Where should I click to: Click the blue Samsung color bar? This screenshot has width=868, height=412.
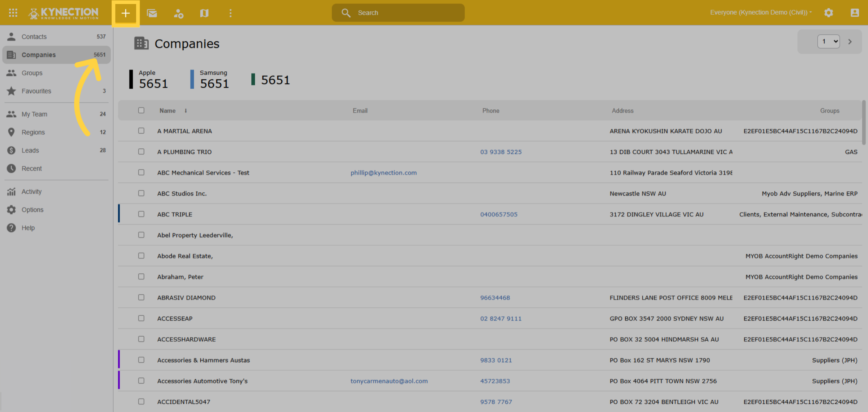click(x=192, y=79)
